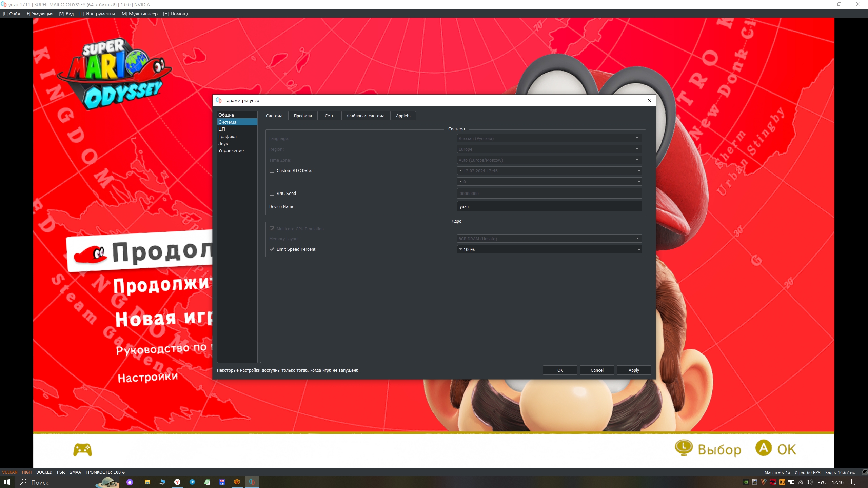Screen dimensions: 868x488
Task: Open the Yandex Browser taskbar icon
Action: pos(177,482)
